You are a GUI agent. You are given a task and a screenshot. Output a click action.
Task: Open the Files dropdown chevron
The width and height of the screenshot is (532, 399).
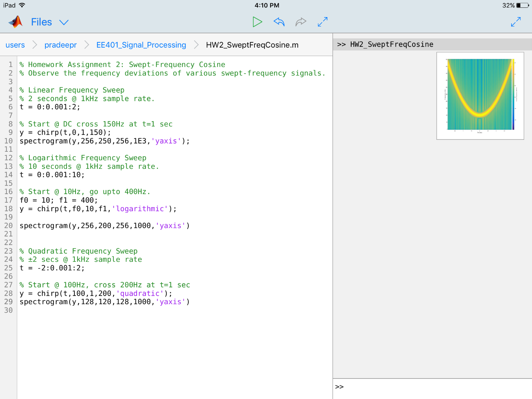(64, 22)
